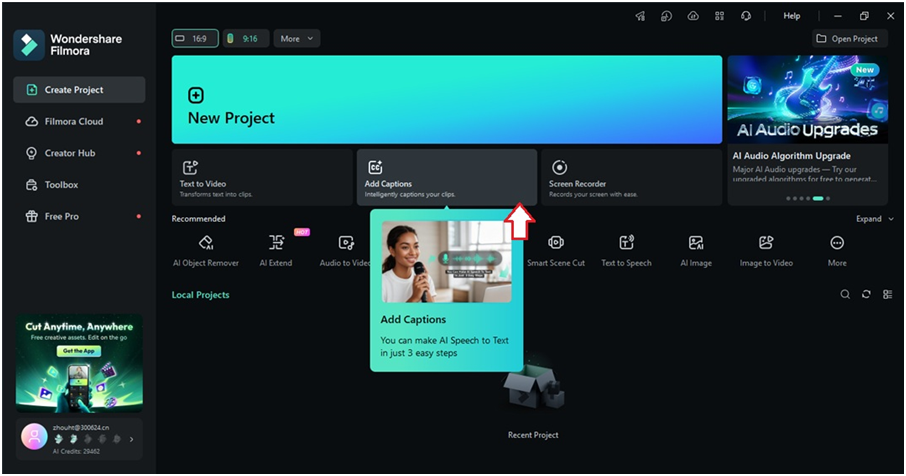
Task: Start the Screen Recorder
Action: 632,177
